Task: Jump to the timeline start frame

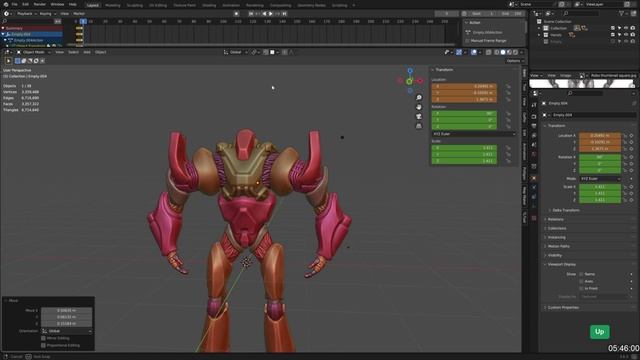Action: coord(251,13)
